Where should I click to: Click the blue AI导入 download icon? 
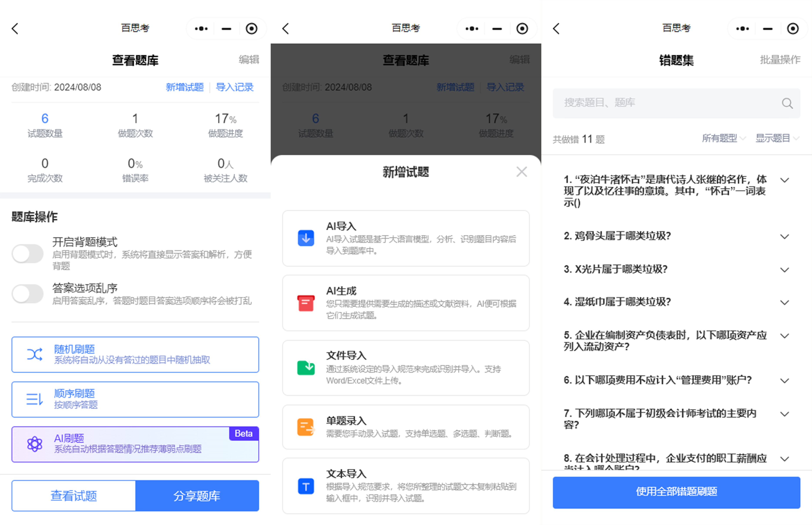(x=306, y=238)
